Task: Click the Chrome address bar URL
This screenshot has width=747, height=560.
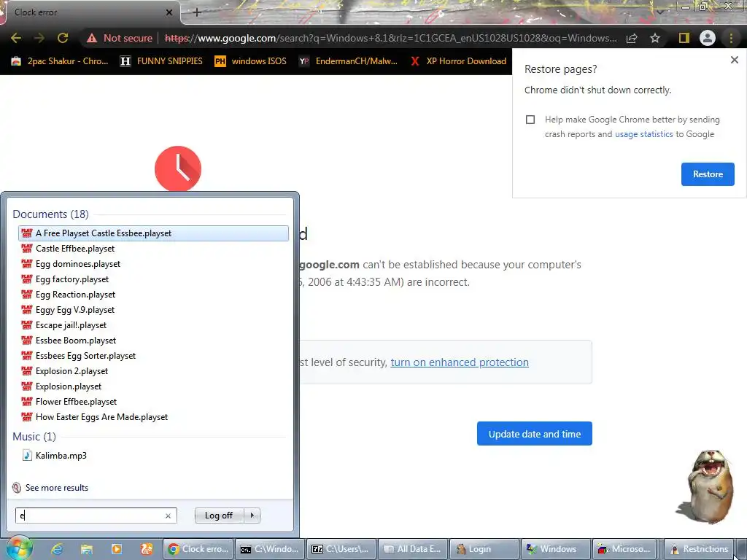Action: point(391,38)
